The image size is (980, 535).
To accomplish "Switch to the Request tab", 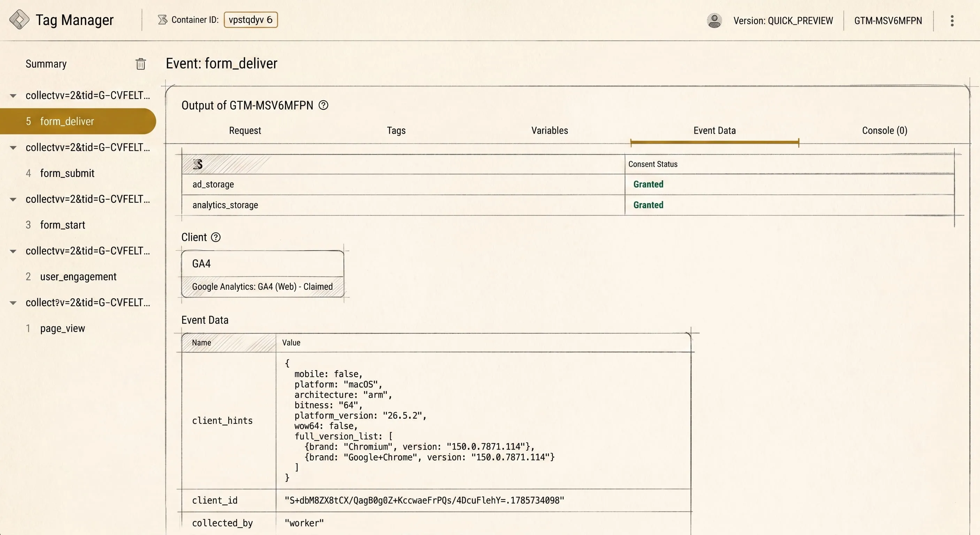I will pyautogui.click(x=245, y=130).
